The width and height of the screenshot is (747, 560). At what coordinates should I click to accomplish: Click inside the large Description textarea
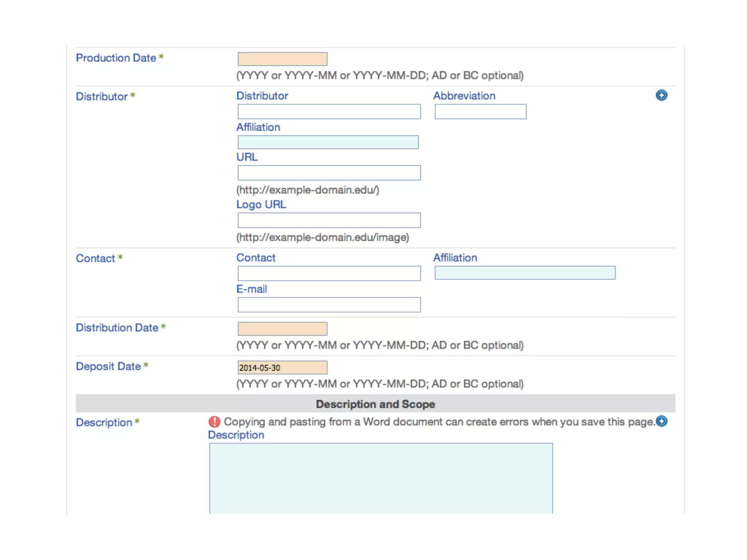[x=381, y=478]
